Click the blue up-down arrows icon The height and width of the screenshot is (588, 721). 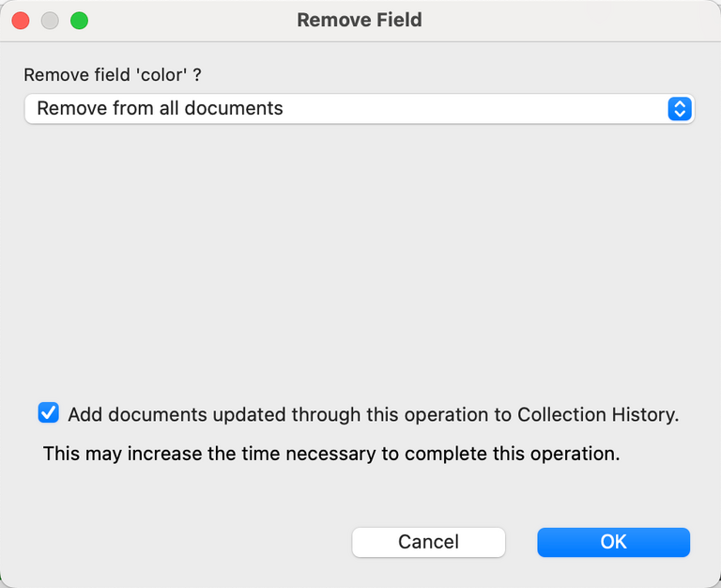(x=680, y=109)
